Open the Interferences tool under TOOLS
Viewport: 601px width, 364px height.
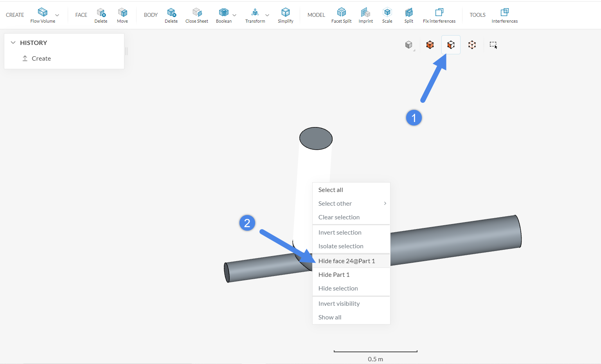coord(504,15)
